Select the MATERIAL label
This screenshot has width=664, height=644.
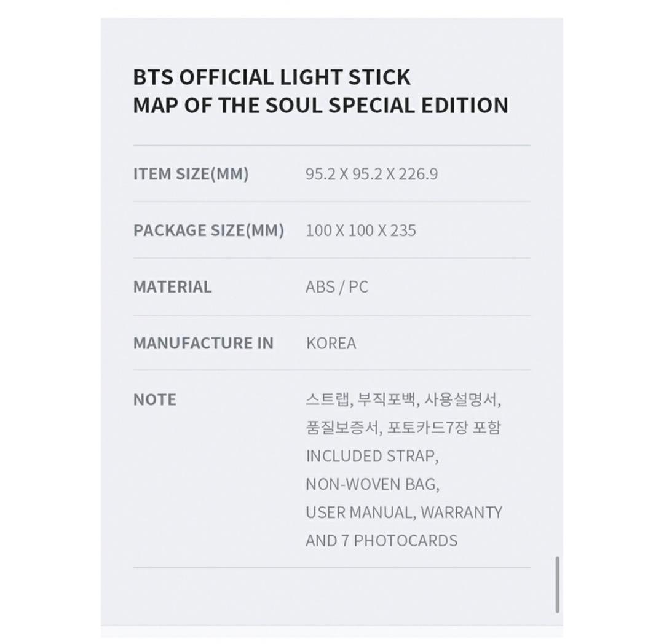point(172,287)
